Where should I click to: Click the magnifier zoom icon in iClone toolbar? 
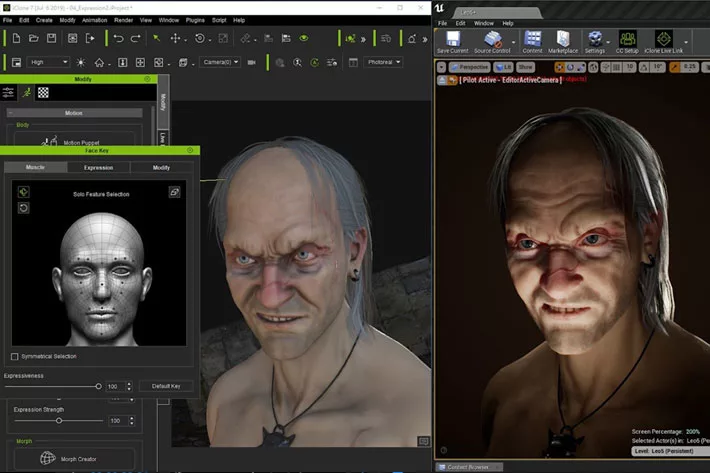(297, 62)
